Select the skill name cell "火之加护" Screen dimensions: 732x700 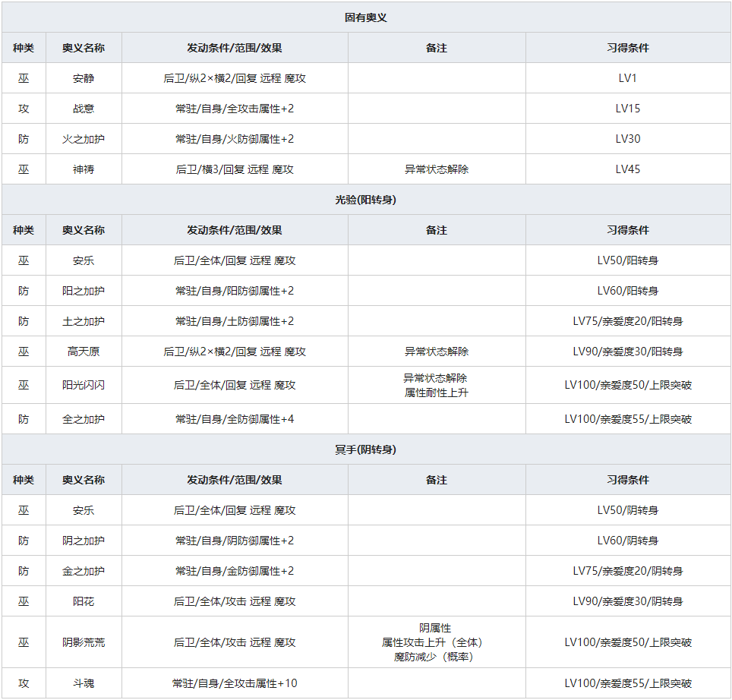pyautogui.click(x=84, y=139)
